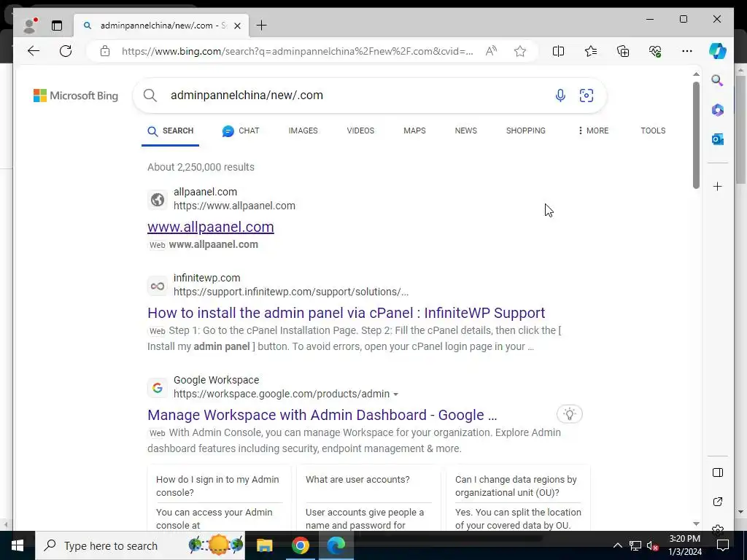Expand 'What are user accounts?' question
The image size is (747, 560).
[x=357, y=480]
